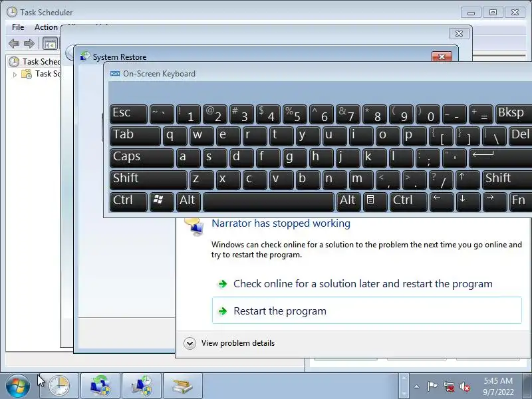Open the Windows Start menu
Image resolution: width=532 pixels, height=399 pixels.
(18, 386)
